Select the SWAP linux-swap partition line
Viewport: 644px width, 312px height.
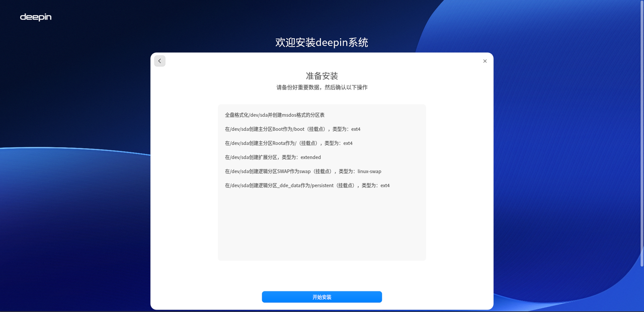coord(303,172)
